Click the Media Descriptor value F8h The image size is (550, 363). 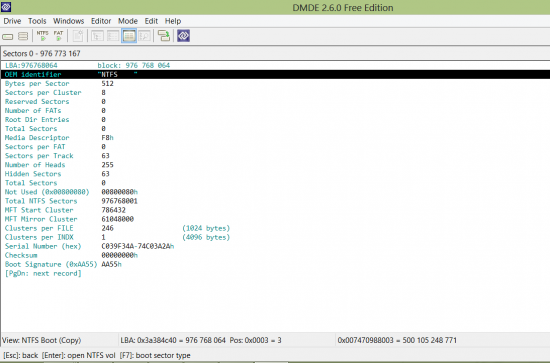[107, 138]
